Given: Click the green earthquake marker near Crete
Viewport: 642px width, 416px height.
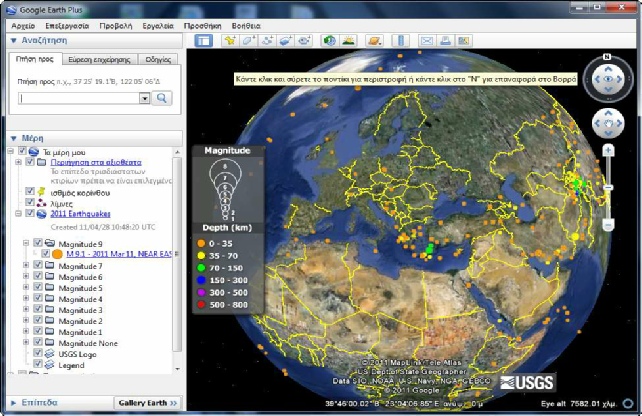Looking at the screenshot, I should [x=429, y=248].
